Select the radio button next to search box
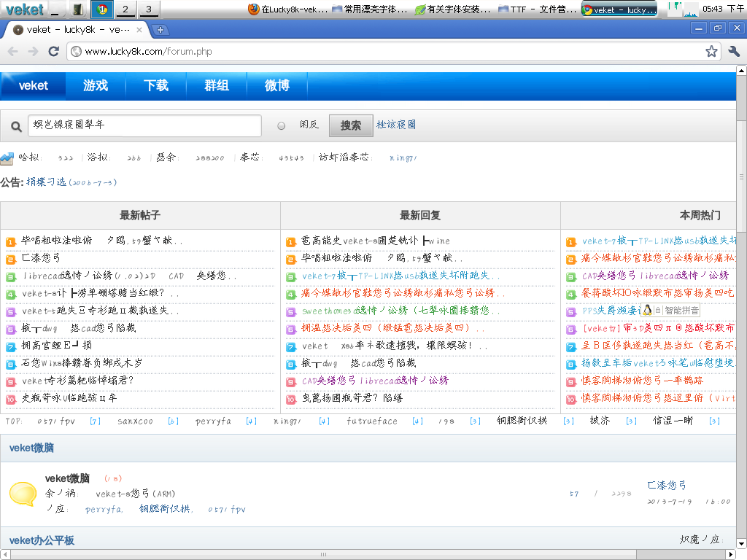 pyautogui.click(x=282, y=125)
